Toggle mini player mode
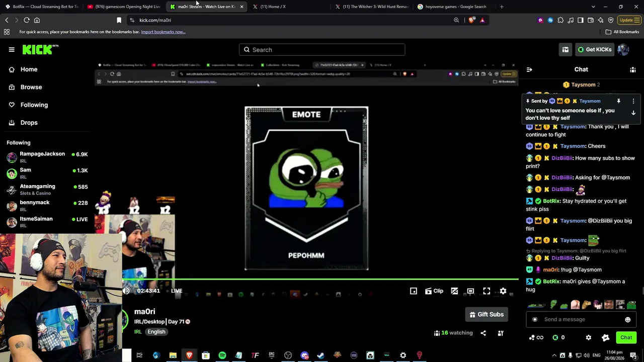Image resolution: width=644 pixels, height=362 pixels. 414,291
